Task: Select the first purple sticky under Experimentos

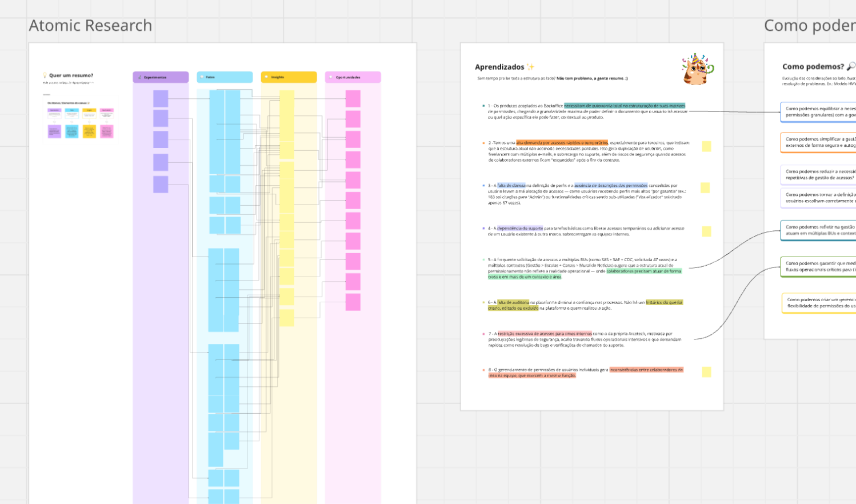Action: tap(161, 98)
